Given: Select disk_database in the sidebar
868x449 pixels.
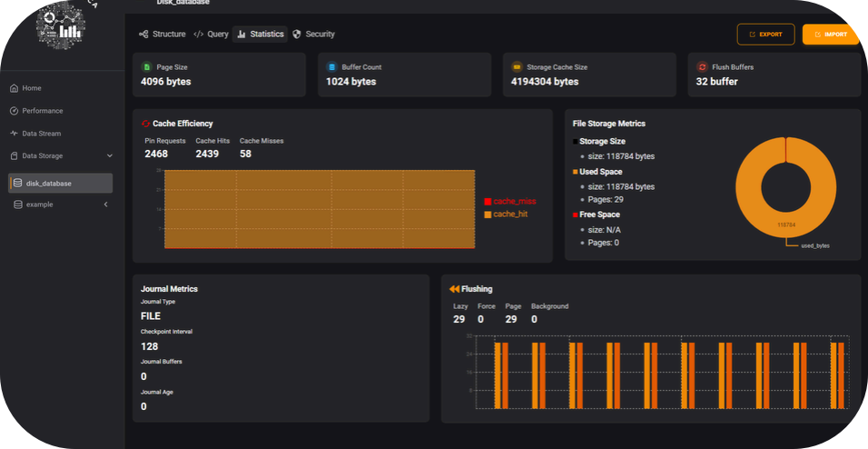Looking at the screenshot, I should point(61,184).
